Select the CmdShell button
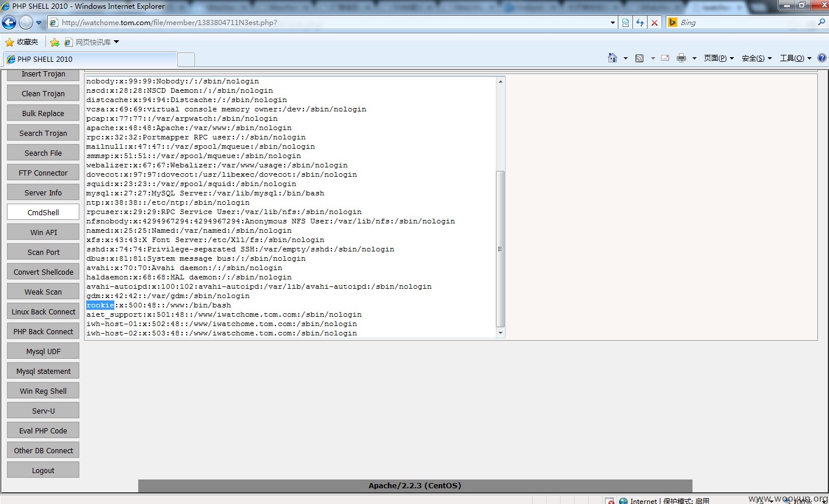 tap(43, 212)
